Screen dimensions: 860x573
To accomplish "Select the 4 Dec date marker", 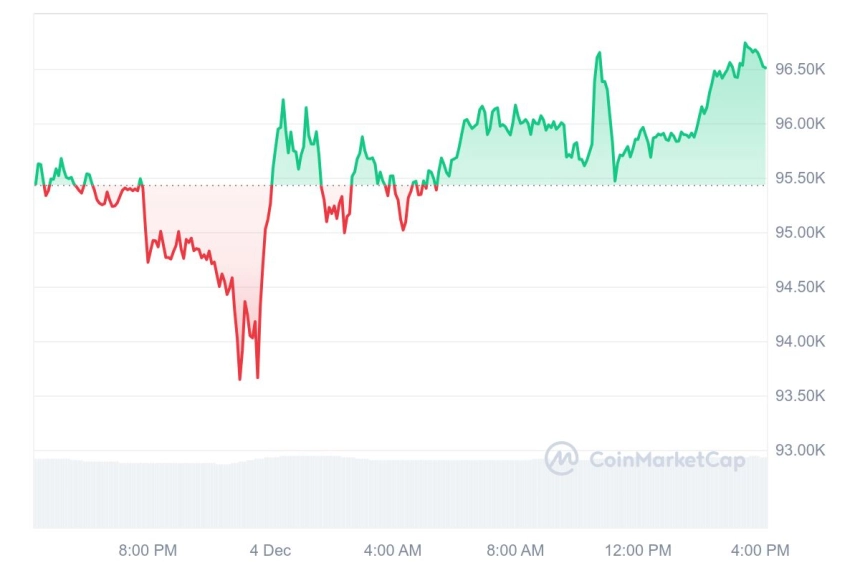I will (270, 550).
